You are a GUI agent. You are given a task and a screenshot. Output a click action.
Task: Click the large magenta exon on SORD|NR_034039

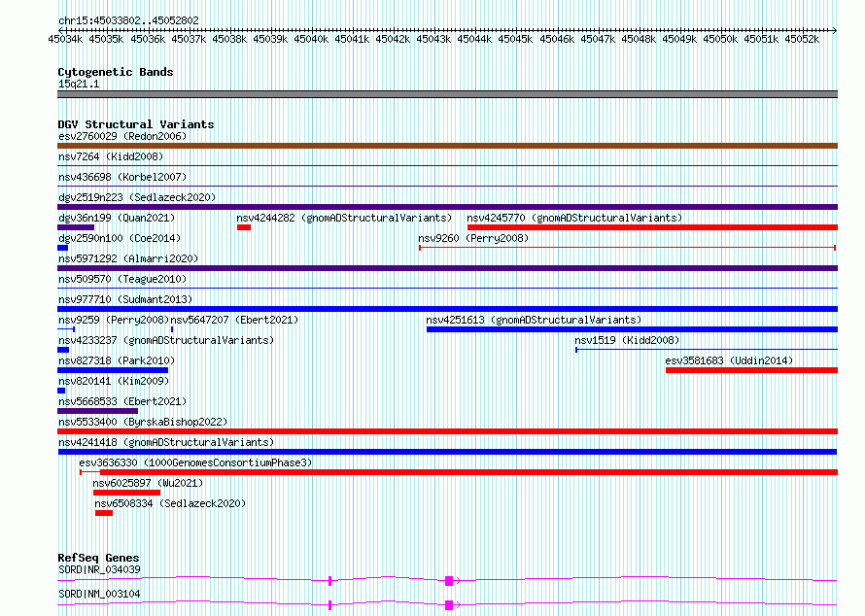(x=449, y=581)
